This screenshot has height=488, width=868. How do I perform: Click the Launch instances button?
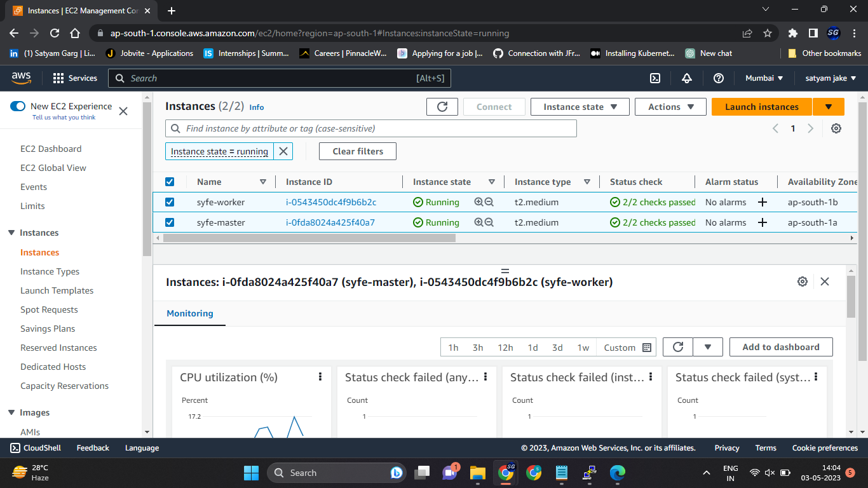(761, 106)
